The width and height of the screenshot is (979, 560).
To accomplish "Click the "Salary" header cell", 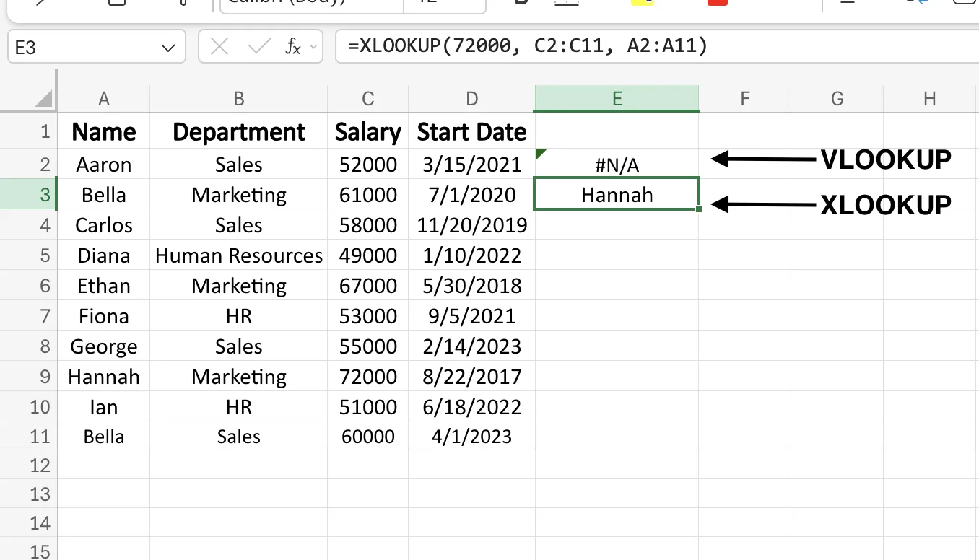I will tap(368, 131).
